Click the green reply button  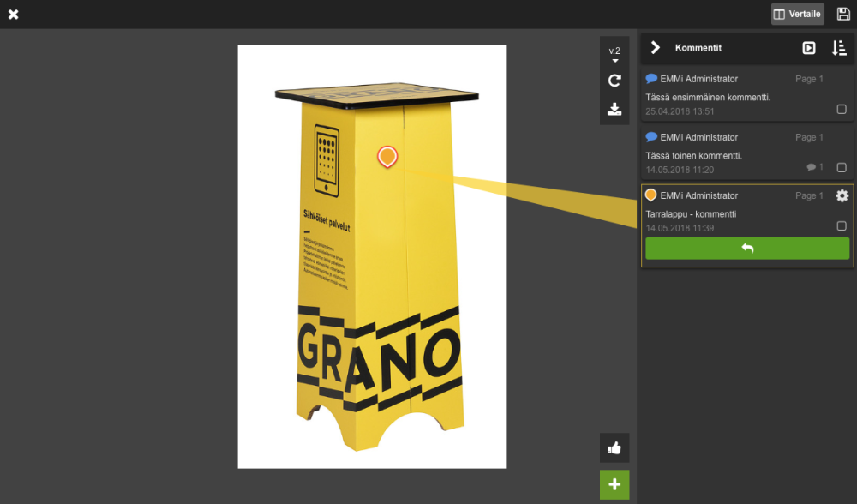(x=747, y=249)
